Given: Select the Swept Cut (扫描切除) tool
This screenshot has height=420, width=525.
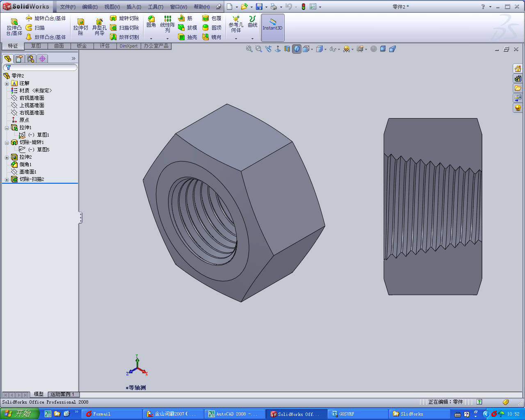Looking at the screenshot, I should coord(124,27).
